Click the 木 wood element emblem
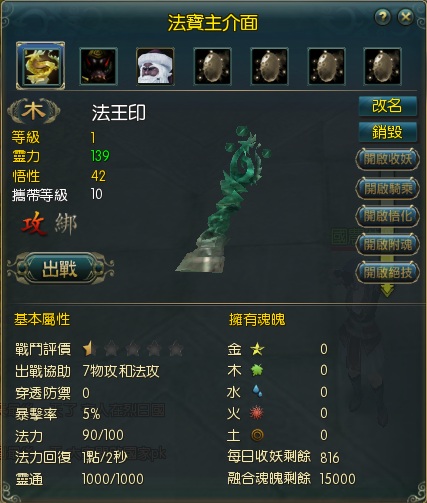This screenshot has height=503, width=427. point(34,111)
